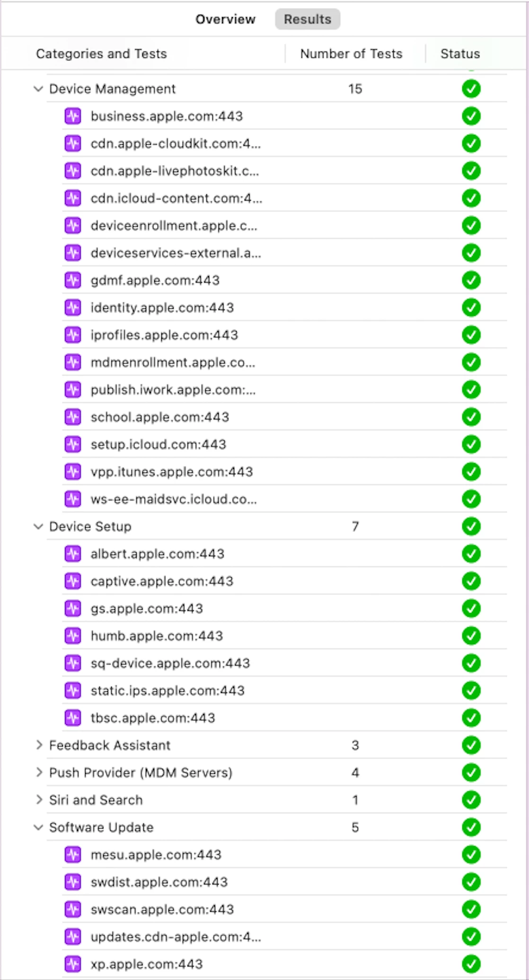The image size is (529, 980).
Task: Select the Feedback Assistant label
Action: [x=110, y=745]
